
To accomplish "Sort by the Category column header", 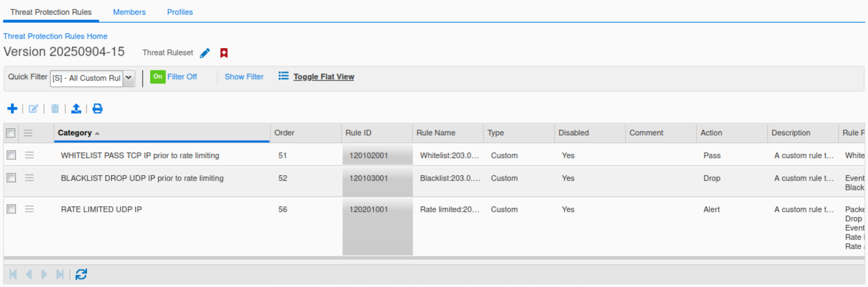I will pyautogui.click(x=75, y=133).
